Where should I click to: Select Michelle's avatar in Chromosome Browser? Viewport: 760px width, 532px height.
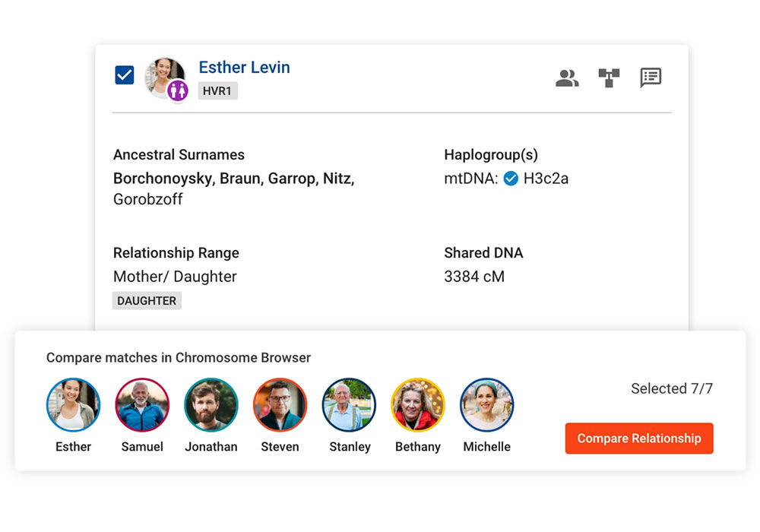click(x=486, y=405)
